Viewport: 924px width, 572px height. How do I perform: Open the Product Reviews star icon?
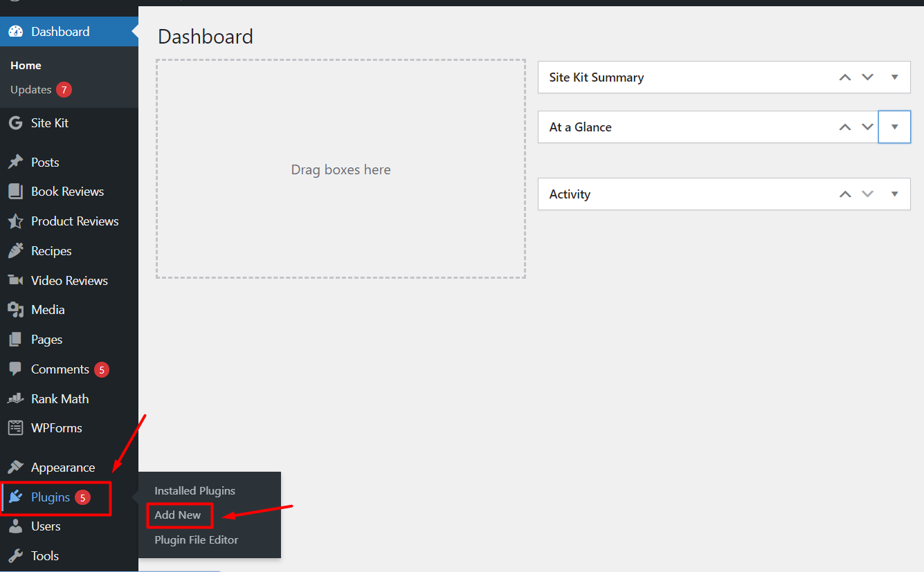(15, 221)
